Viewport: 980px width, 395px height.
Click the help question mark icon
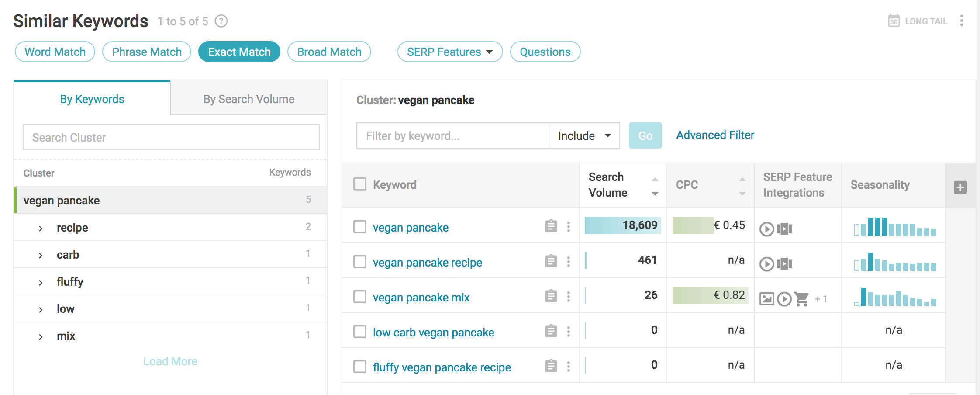221,21
